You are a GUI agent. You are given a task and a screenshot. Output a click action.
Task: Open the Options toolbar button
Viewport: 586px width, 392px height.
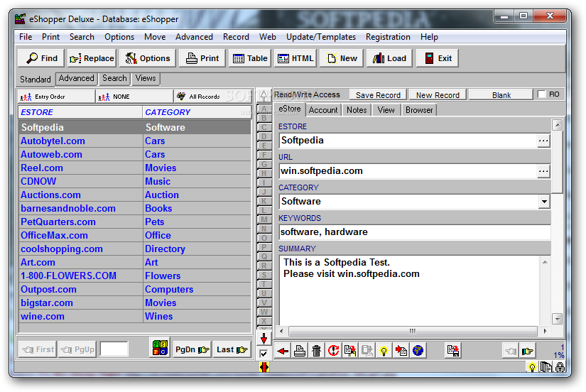(x=148, y=58)
